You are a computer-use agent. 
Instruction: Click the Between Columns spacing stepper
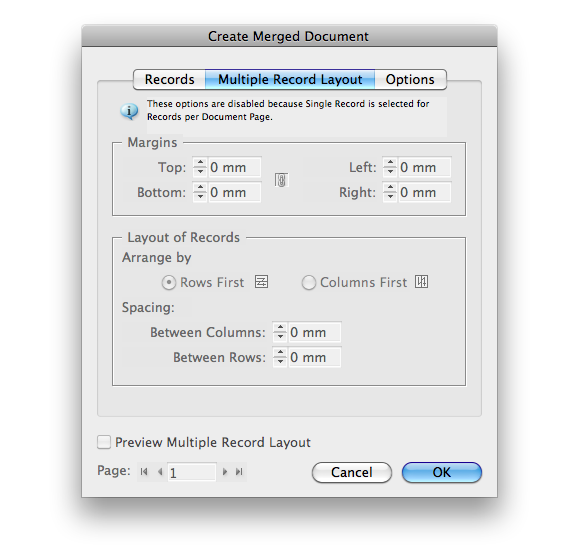pos(280,332)
